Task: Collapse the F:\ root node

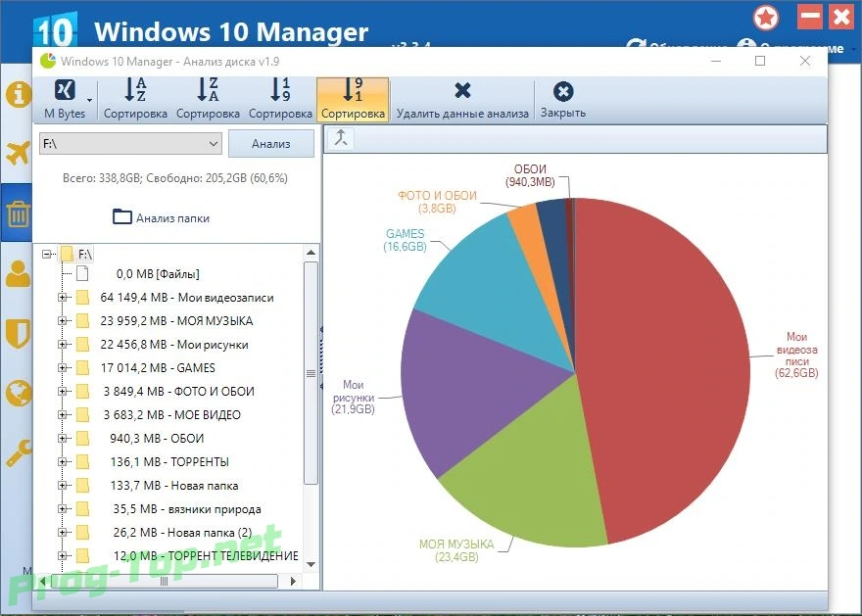Action: [47, 254]
